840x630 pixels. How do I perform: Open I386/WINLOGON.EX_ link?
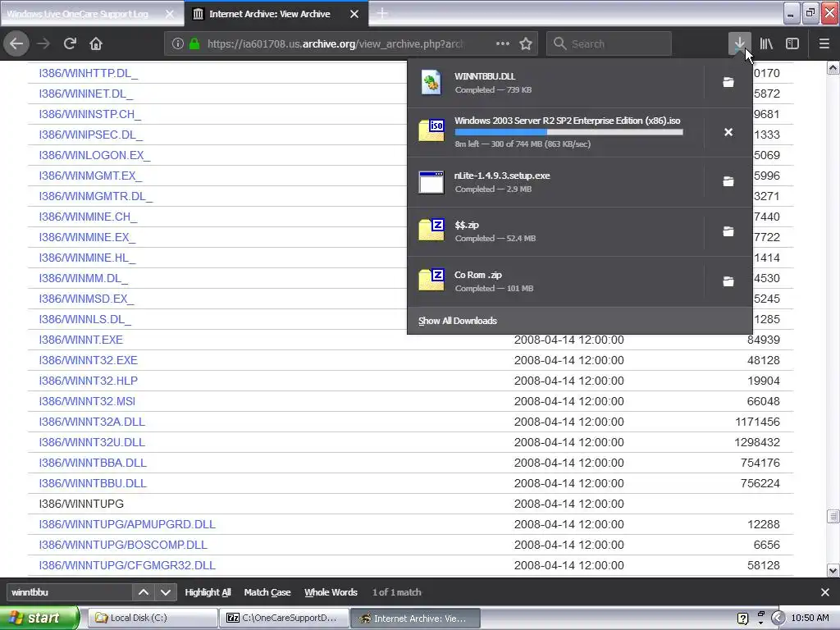[94, 155]
